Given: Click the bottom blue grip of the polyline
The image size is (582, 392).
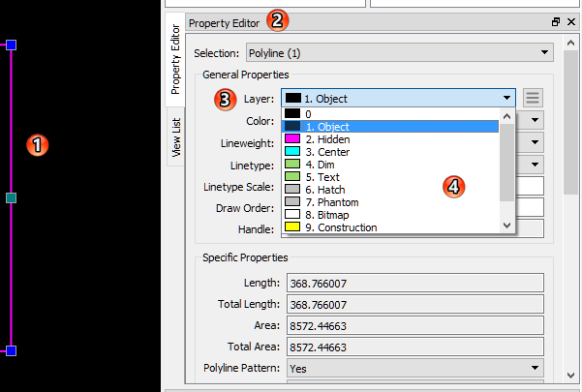Looking at the screenshot, I should click(11, 350).
